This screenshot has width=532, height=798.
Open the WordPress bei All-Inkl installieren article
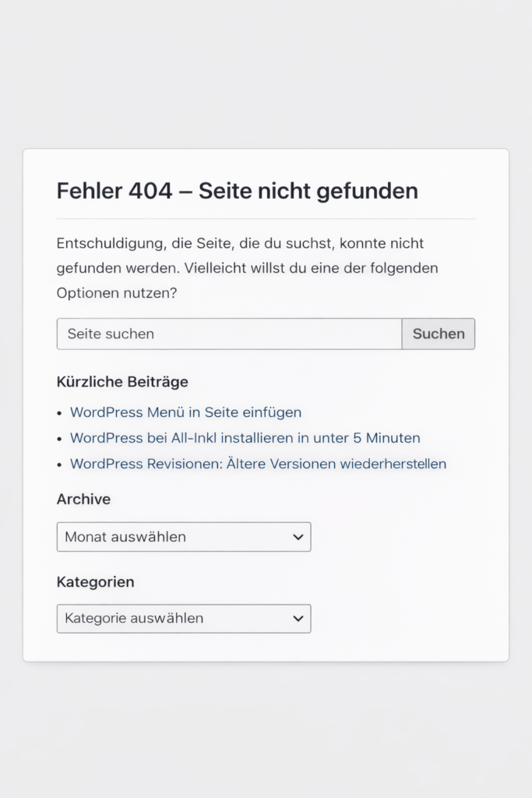click(245, 437)
